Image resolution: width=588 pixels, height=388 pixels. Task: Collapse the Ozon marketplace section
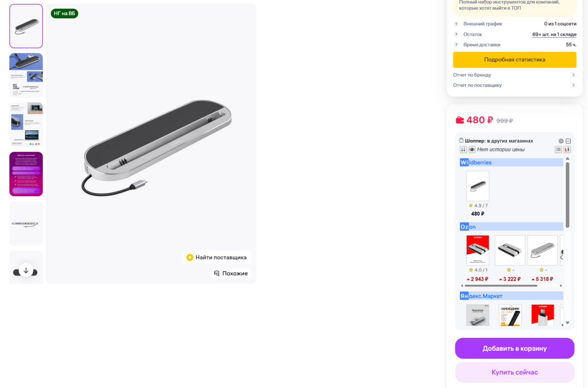pyautogui.click(x=511, y=226)
